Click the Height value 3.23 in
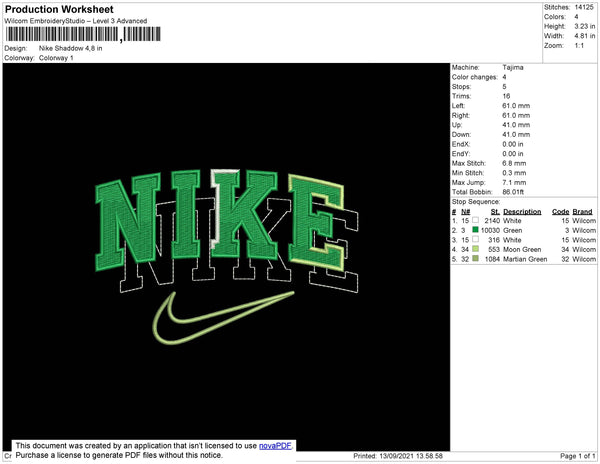 point(585,26)
